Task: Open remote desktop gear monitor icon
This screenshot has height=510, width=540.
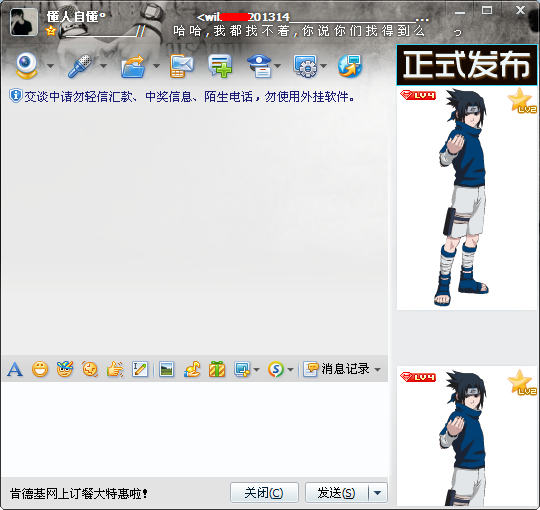Action: tap(305, 66)
